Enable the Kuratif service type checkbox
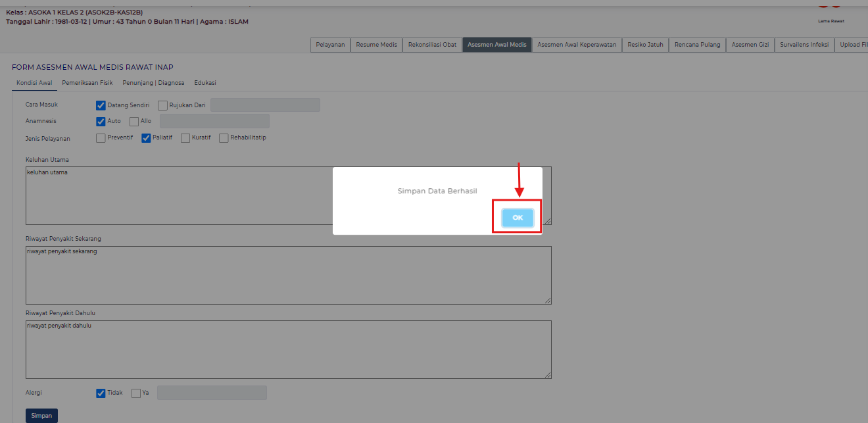The image size is (868, 423). 185,138
